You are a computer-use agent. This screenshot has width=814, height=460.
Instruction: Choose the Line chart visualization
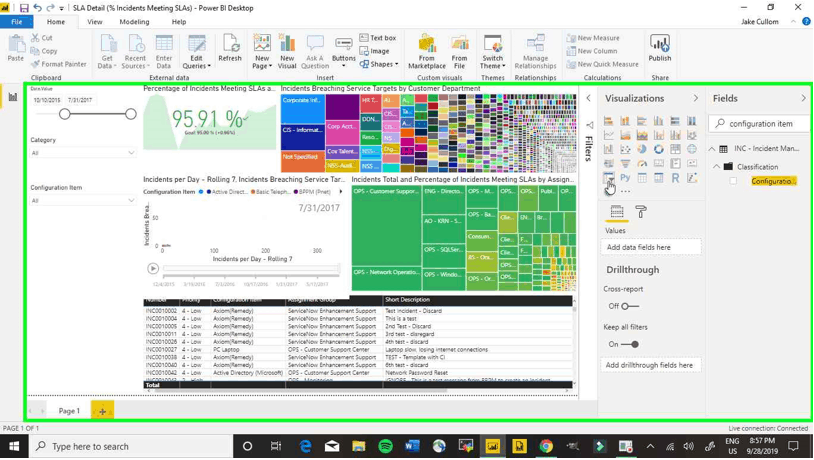point(608,135)
